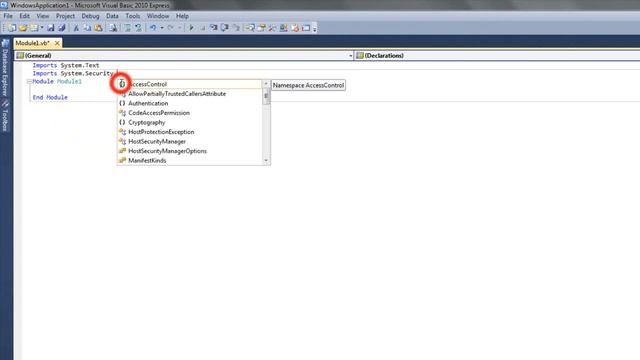Click the Step Into debug icon
This screenshot has width=640, height=360.
pyautogui.click(x=213, y=28)
